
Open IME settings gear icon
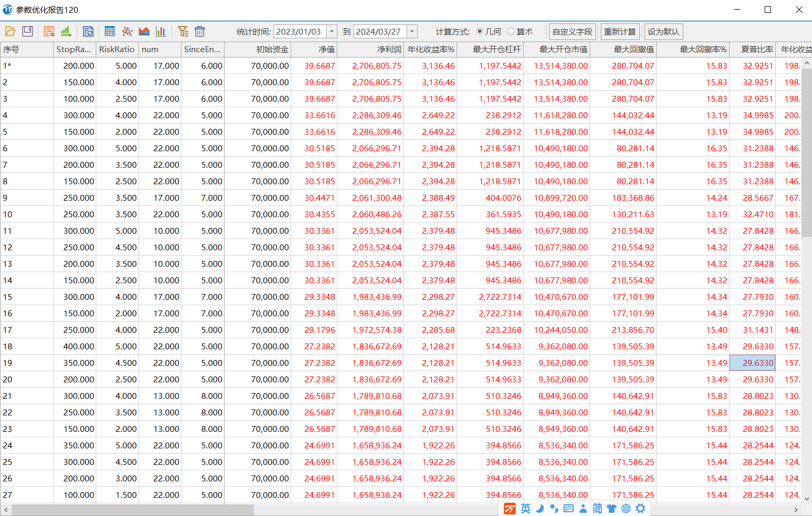(x=640, y=509)
